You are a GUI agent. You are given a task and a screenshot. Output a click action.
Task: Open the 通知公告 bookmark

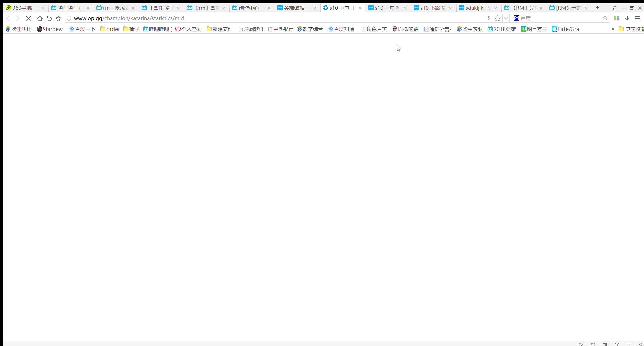437,29
